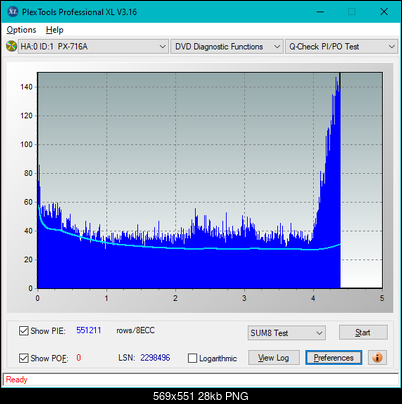Image resolution: width=402 pixels, height=404 pixels.
Task: Toggle the Show PIE checkbox
Action: click(x=23, y=331)
